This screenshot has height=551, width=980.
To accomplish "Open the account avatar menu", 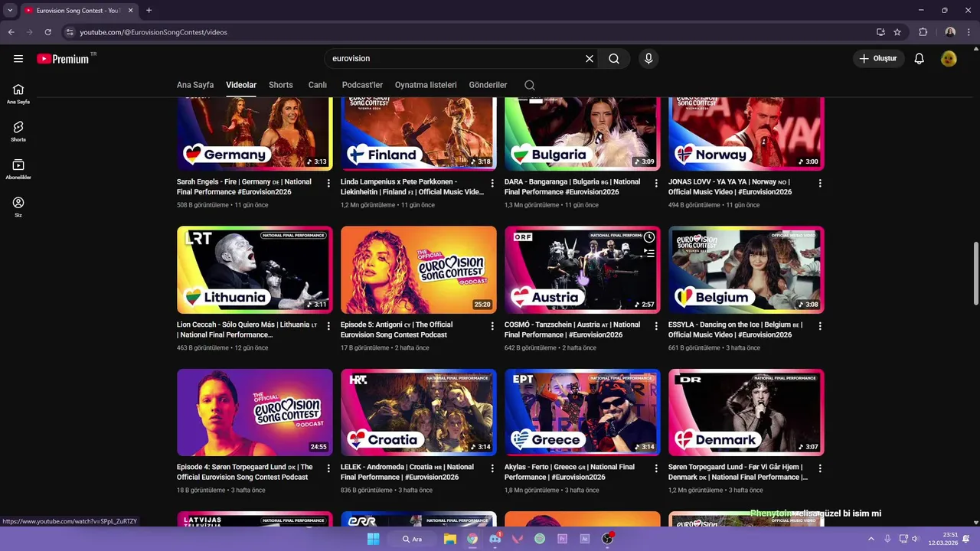I will 949,59.
